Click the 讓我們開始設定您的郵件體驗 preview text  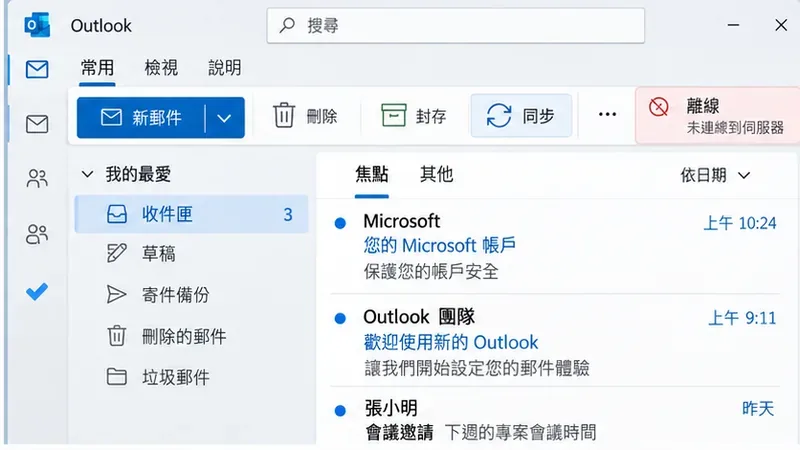tap(477, 368)
